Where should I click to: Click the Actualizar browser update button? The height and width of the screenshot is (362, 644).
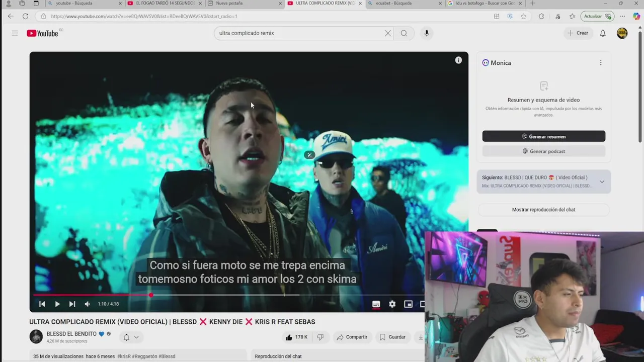[597, 16]
